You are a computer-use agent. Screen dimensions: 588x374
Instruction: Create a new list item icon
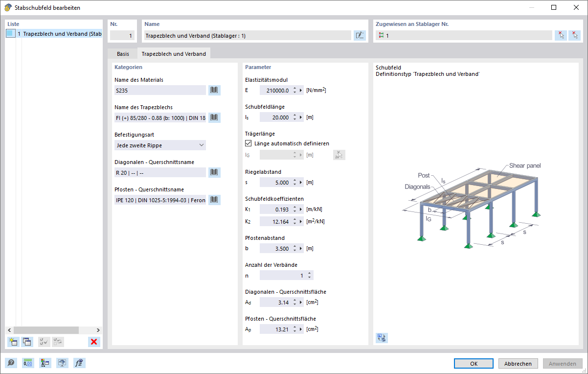(13, 342)
